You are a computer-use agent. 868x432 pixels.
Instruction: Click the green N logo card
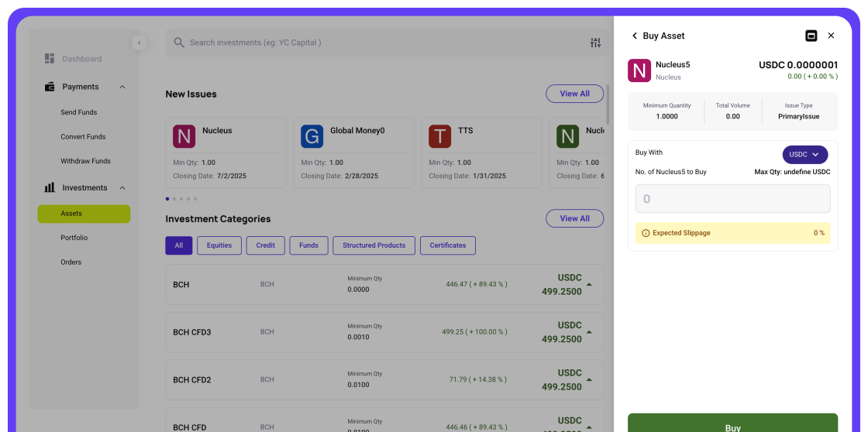click(567, 136)
